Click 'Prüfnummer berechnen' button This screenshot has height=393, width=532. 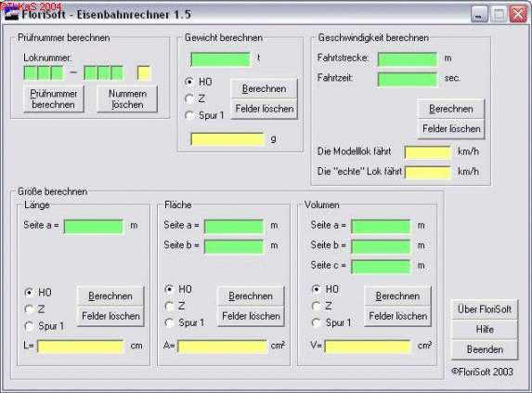click(54, 99)
